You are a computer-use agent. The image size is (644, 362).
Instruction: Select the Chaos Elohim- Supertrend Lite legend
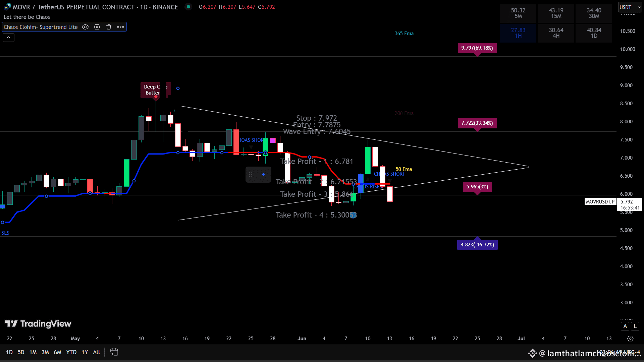coord(41,27)
